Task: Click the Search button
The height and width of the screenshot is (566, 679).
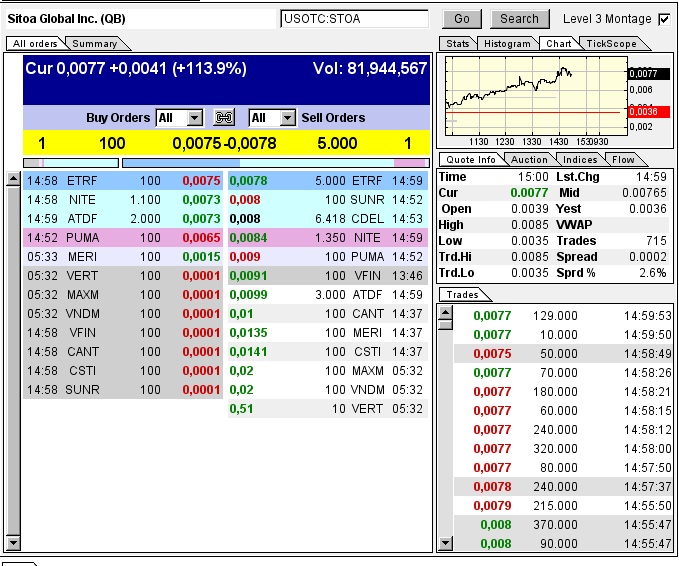Action: 519,19
